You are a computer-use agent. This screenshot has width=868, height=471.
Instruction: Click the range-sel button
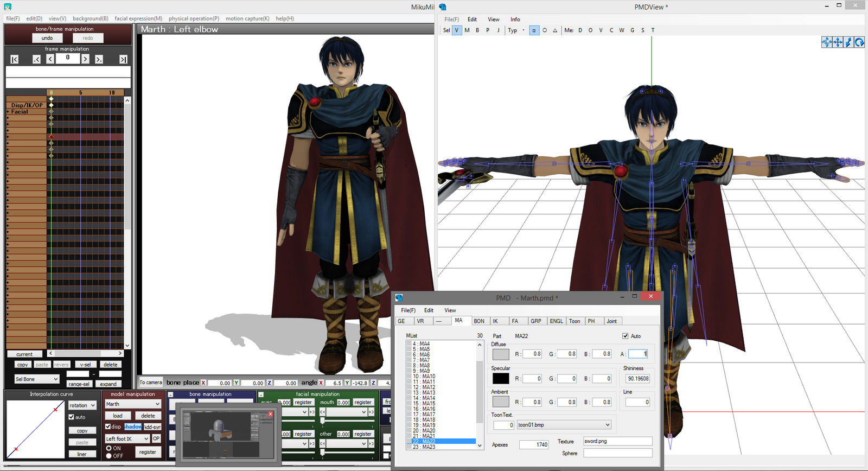[79, 384]
